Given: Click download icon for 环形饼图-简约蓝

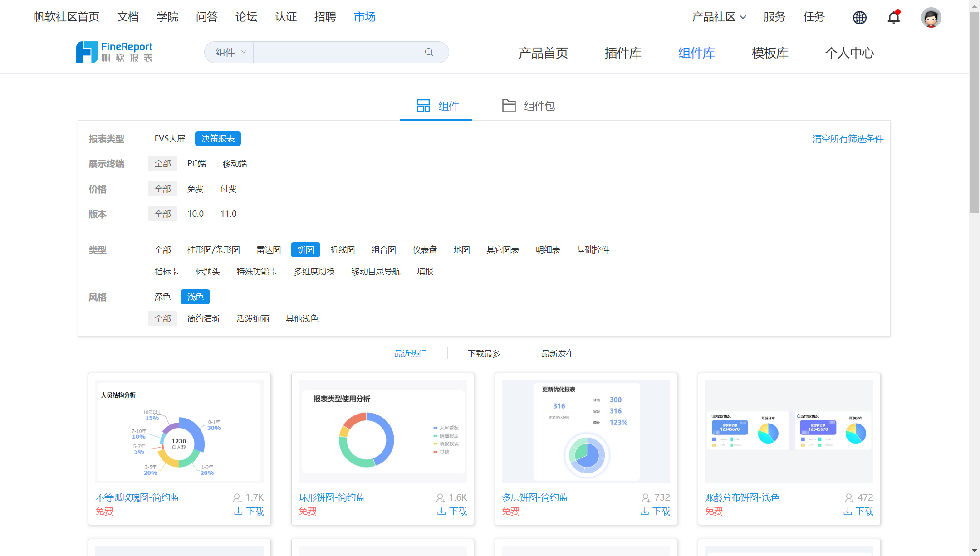Looking at the screenshot, I should coord(441,511).
